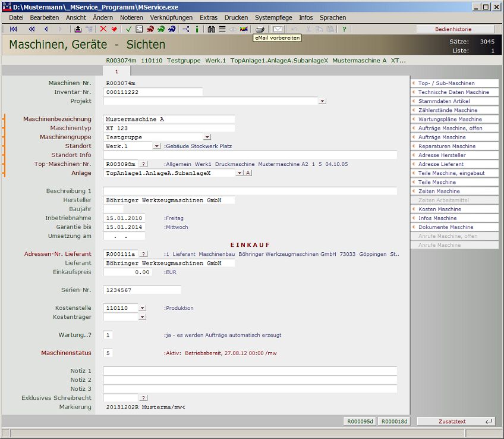Screen dimensions: 504x439
Task: Click the green checkmark confirm icon
Action: 128,29
